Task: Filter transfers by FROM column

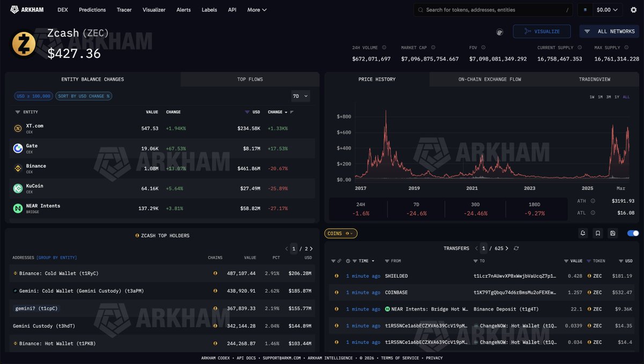Action: tap(387, 261)
